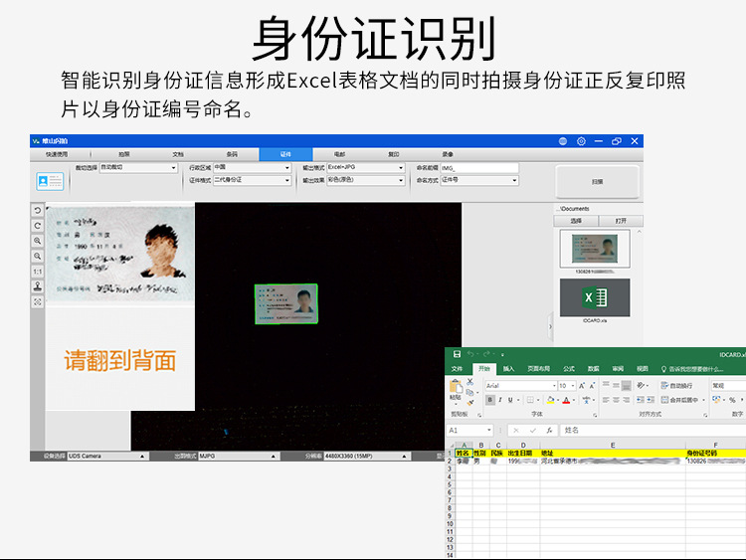Open the UDS Camera device dropdown
Viewport: 746px width, 560px height.
pos(106,456)
